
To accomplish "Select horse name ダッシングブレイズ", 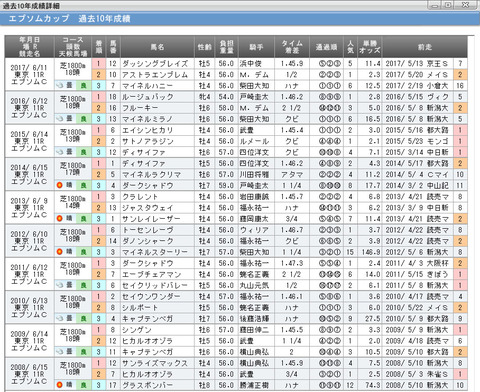I will [155, 63].
